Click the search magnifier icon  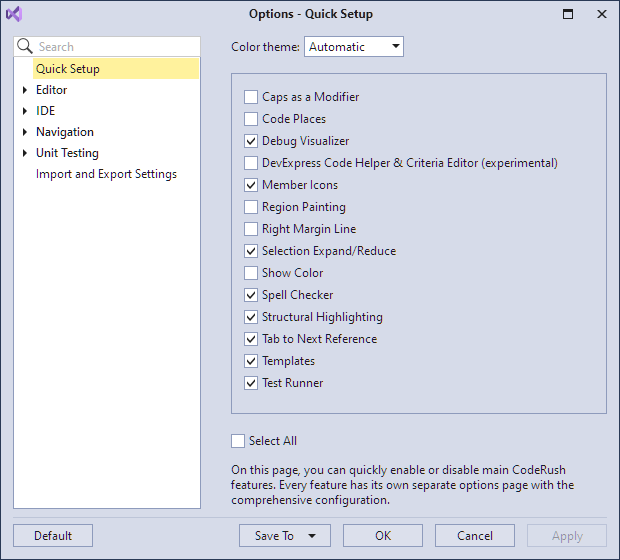pyautogui.click(x=25, y=46)
